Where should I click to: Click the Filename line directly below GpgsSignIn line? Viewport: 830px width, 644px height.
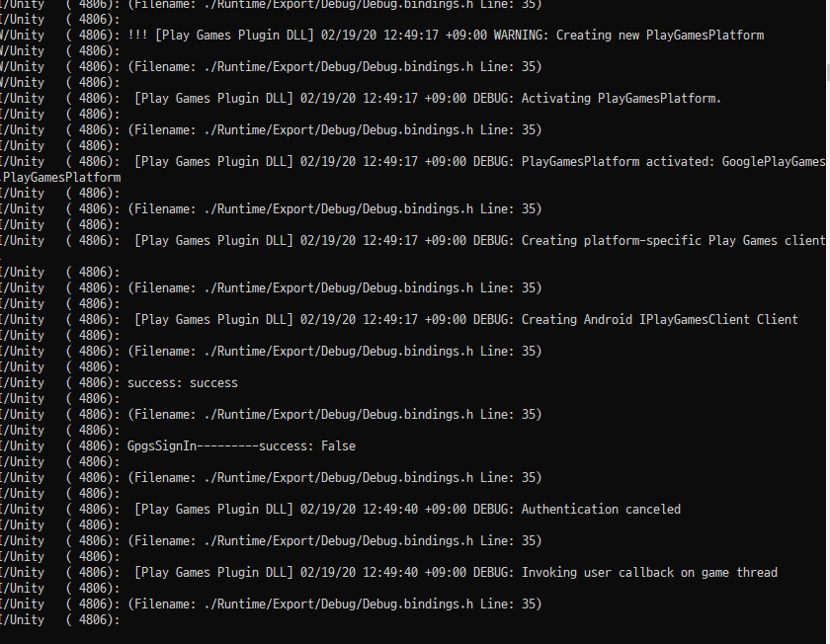click(335, 478)
